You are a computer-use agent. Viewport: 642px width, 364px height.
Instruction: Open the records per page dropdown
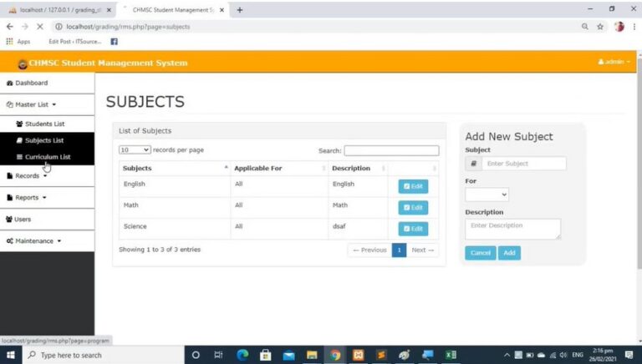135,150
